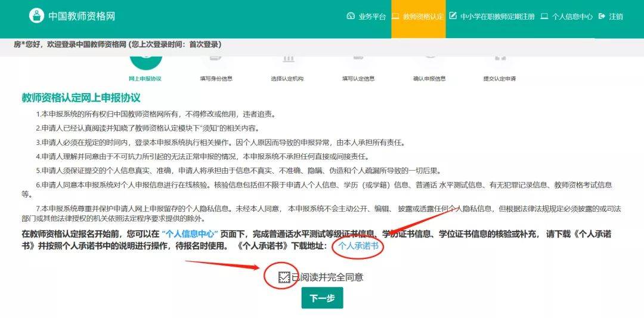This screenshot has width=644, height=318.
Task: Click the 中国教师资格网 site title
Action: click(x=82, y=17)
